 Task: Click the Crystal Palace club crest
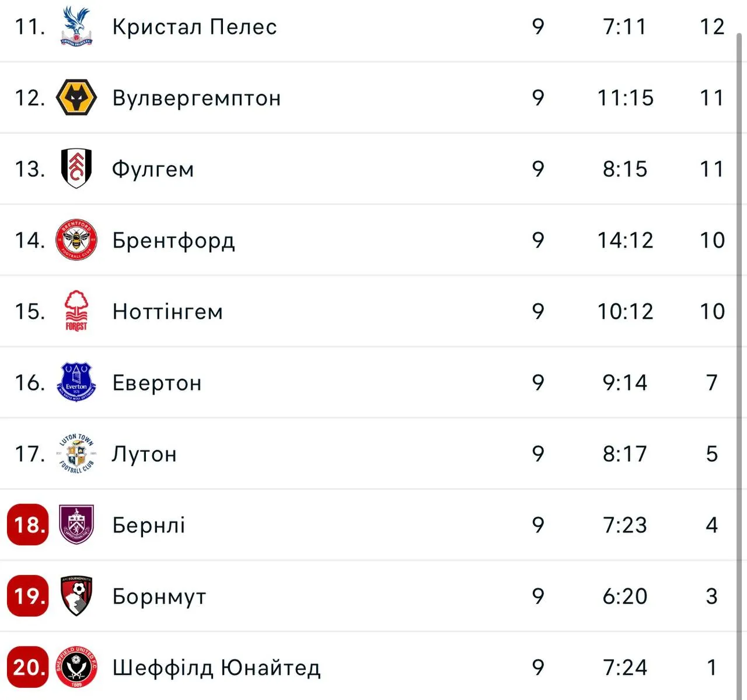pos(76,27)
